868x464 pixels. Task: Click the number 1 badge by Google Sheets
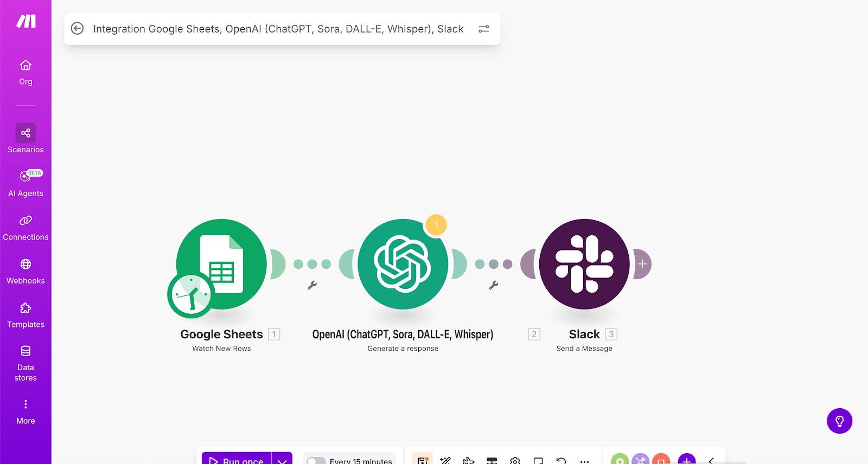(x=275, y=334)
